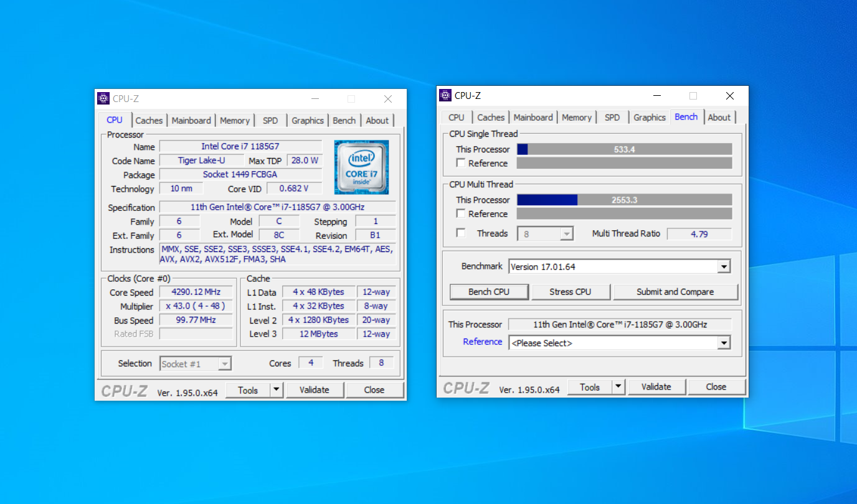Click This Processor field in Bench window

(620, 324)
